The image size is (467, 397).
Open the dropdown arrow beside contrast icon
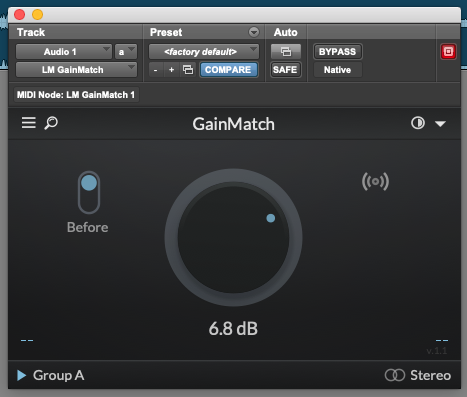coord(440,124)
